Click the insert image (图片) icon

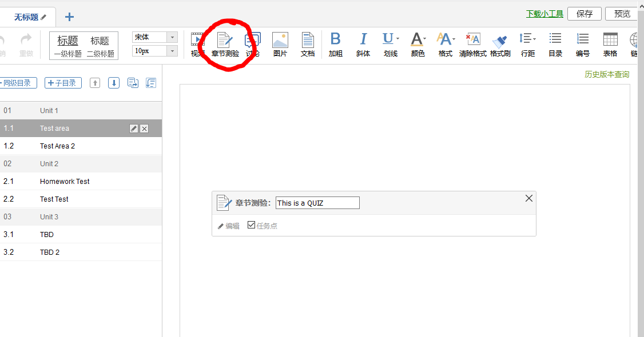[280, 45]
